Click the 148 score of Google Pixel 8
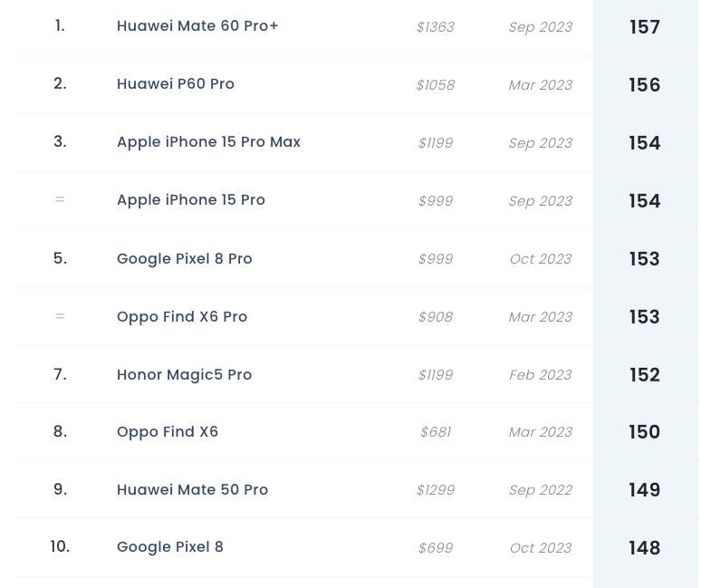Viewport: 701px width, 588px height. 644,548
